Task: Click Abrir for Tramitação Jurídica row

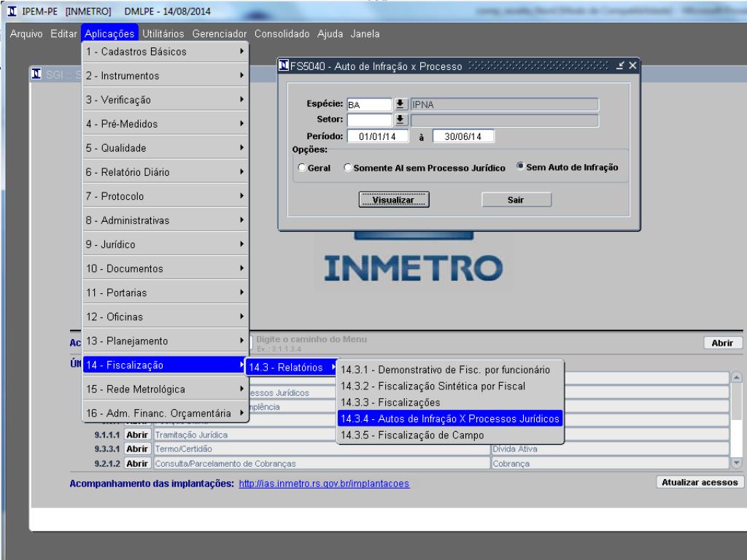Action: (137, 435)
